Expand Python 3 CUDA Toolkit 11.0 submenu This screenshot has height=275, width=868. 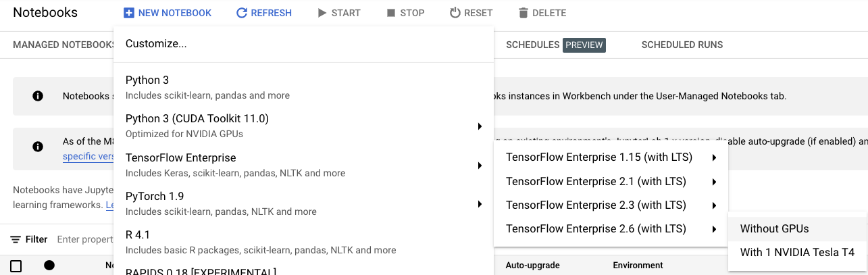(479, 126)
